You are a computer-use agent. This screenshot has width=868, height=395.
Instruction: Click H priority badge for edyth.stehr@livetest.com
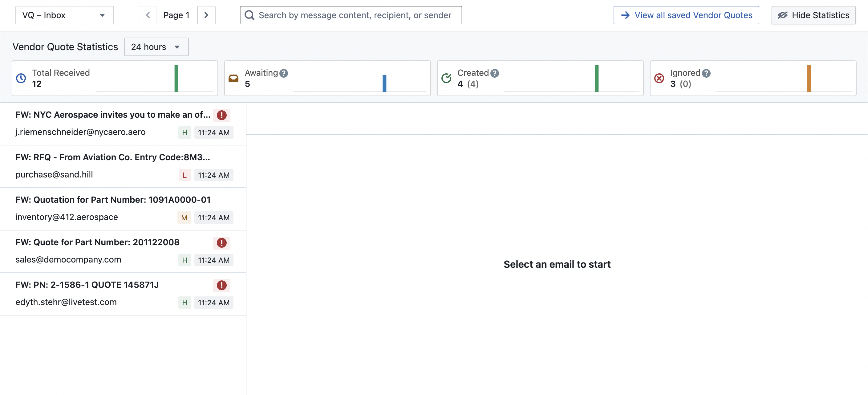[x=185, y=302]
